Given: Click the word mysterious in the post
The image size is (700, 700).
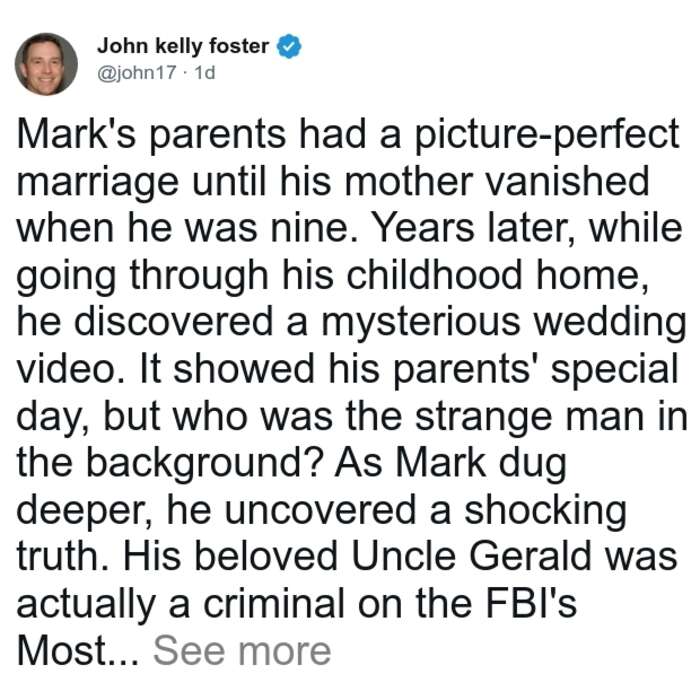Looking at the screenshot, I should tap(421, 322).
